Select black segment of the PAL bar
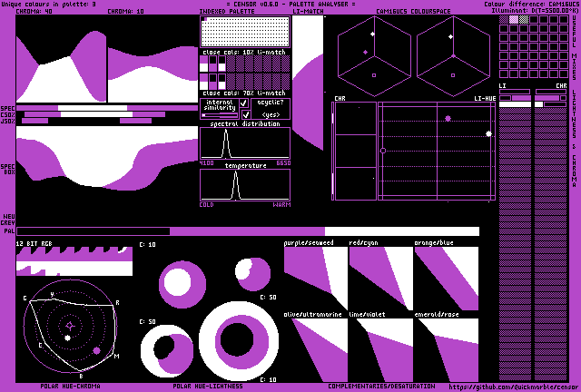This screenshot has height=392, width=581. click(93, 231)
